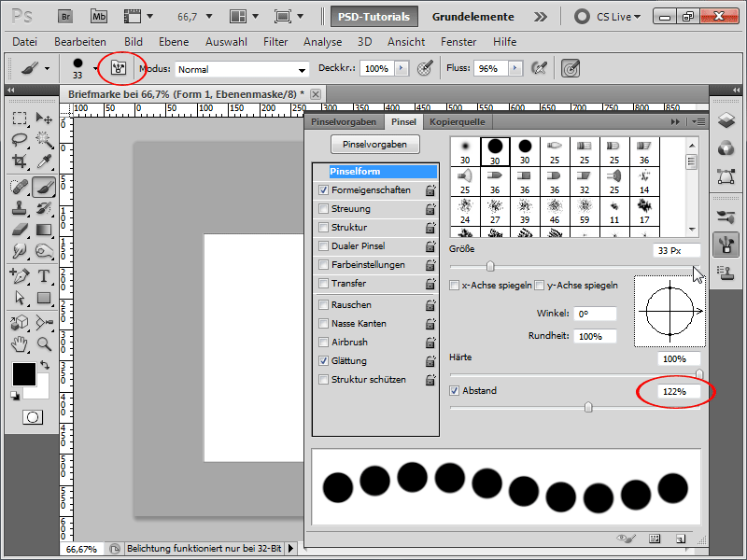Click the Winkel field showing 0°
Image resolution: width=747 pixels, height=560 pixels.
point(595,314)
